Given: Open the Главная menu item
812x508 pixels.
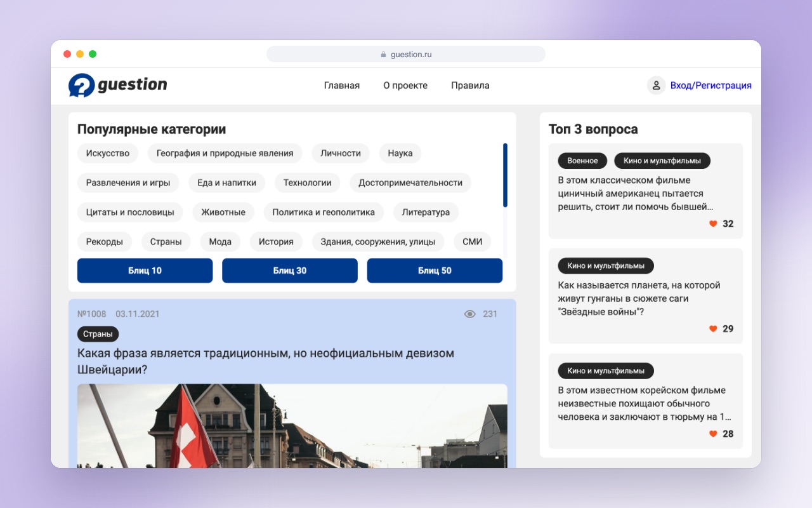Looking at the screenshot, I should (342, 86).
